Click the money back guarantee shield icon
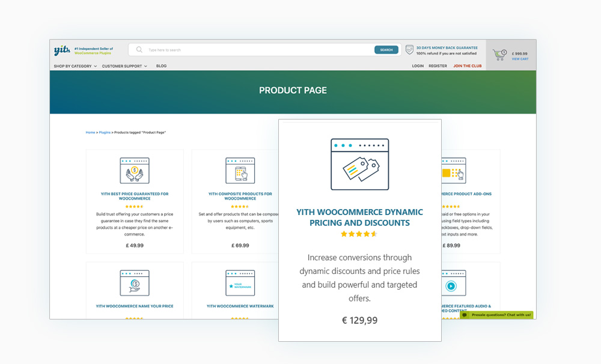This screenshot has height=364, width=601. [409, 50]
